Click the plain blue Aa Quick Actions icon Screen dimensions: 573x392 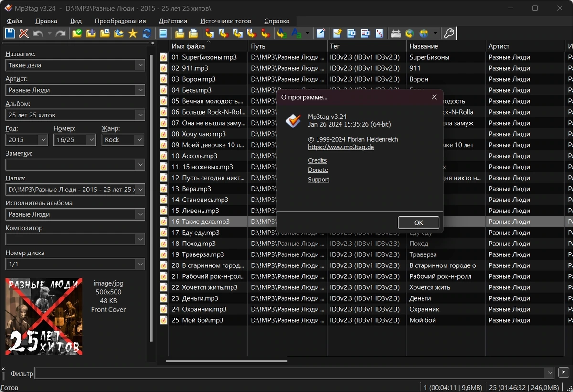coord(297,33)
